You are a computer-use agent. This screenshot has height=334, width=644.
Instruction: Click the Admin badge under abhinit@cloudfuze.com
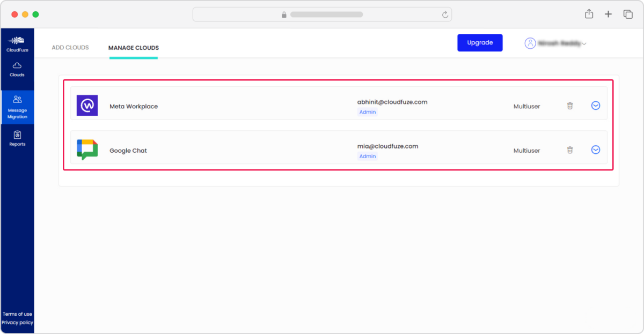[367, 112]
